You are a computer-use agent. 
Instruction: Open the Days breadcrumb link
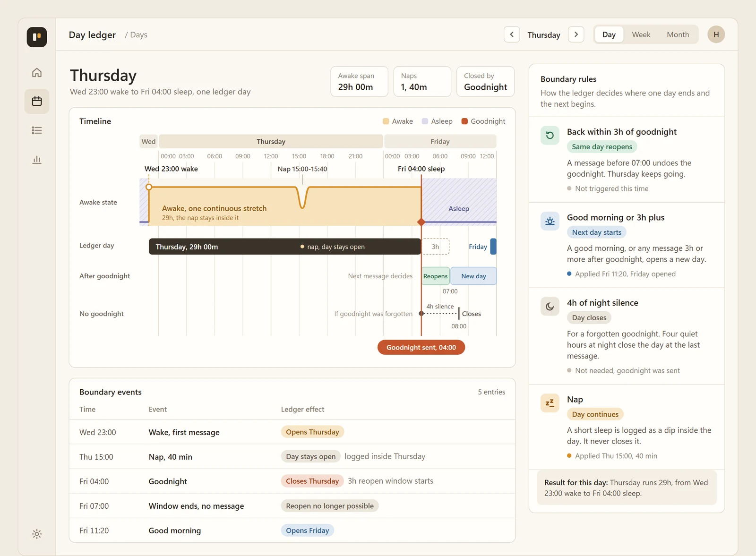pyautogui.click(x=138, y=35)
